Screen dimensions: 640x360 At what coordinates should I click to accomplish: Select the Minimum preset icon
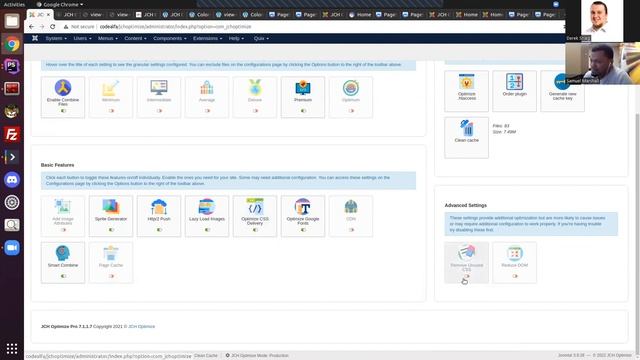tap(111, 88)
